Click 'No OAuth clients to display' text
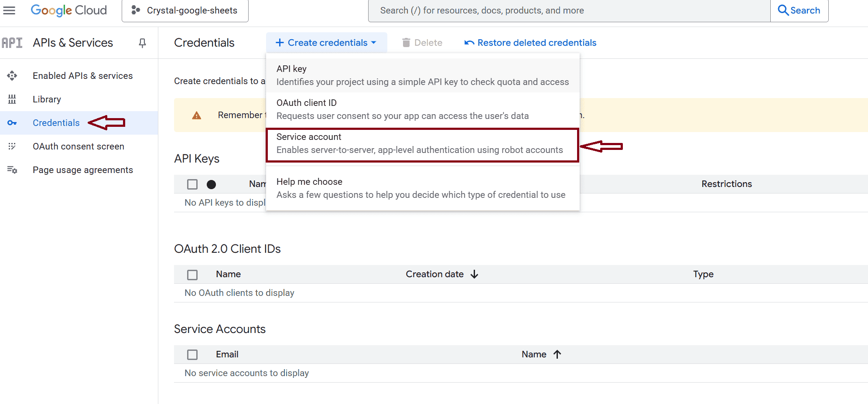868x404 pixels. coord(239,293)
